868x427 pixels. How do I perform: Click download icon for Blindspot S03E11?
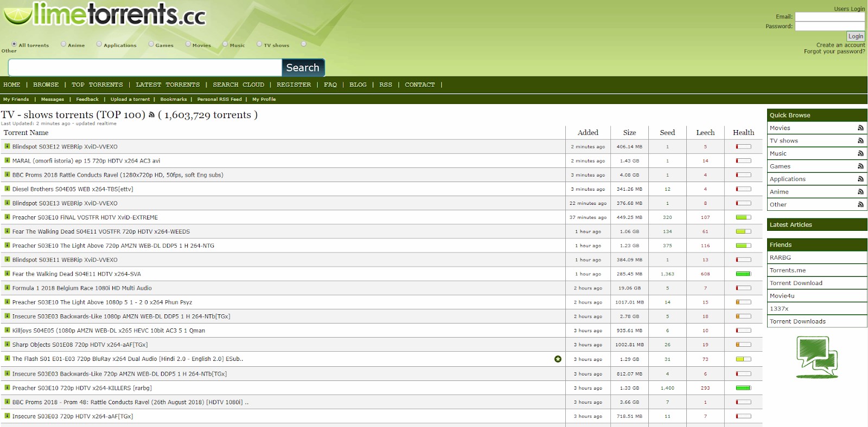point(7,260)
